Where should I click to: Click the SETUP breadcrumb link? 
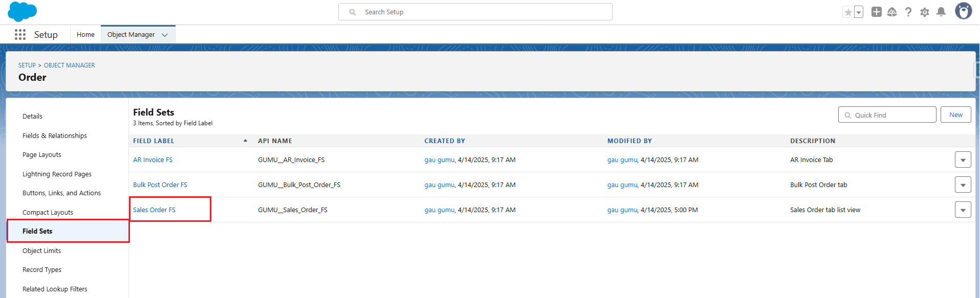click(27, 65)
